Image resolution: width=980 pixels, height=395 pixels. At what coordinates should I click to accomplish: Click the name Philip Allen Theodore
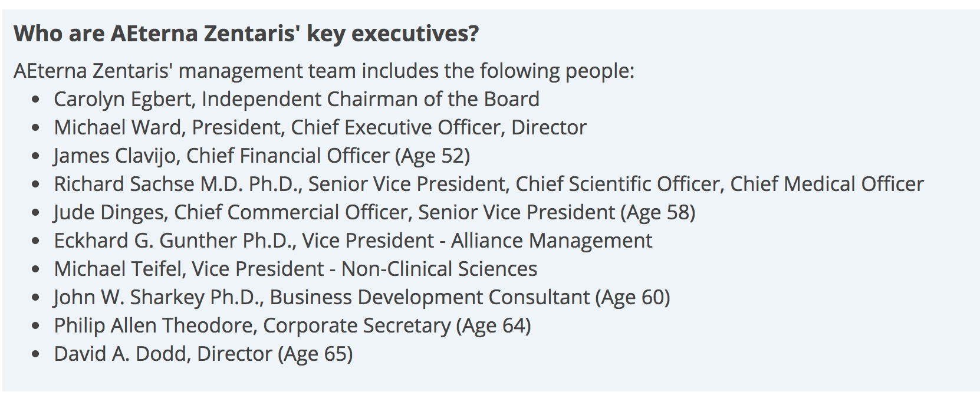click(x=155, y=325)
